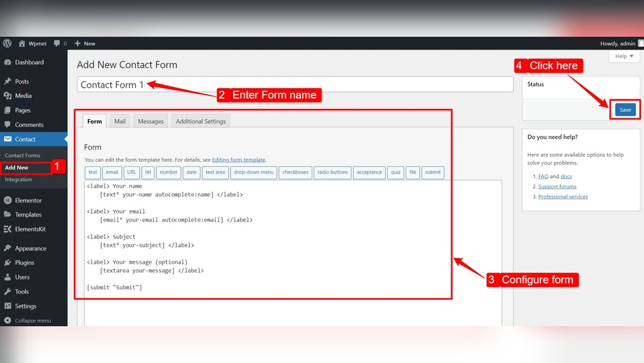Insert a radio buttons tag
Screen dimensions: 644x363
pyautogui.click(x=332, y=172)
